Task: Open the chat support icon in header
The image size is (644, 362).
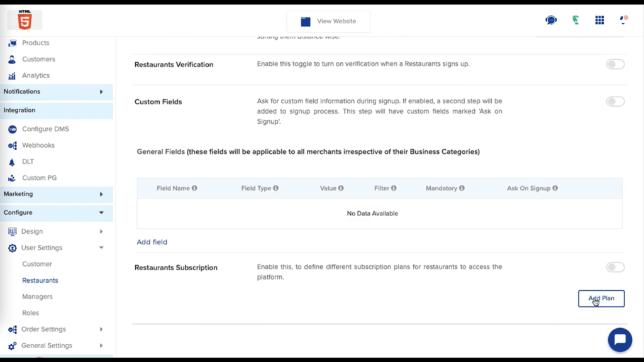Action: tap(551, 20)
